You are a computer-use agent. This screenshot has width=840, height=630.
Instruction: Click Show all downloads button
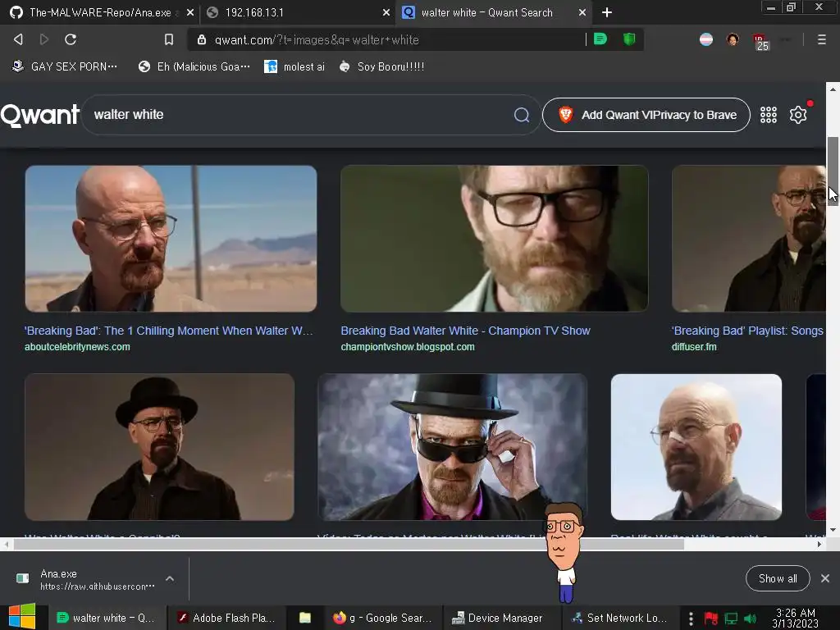(778, 578)
